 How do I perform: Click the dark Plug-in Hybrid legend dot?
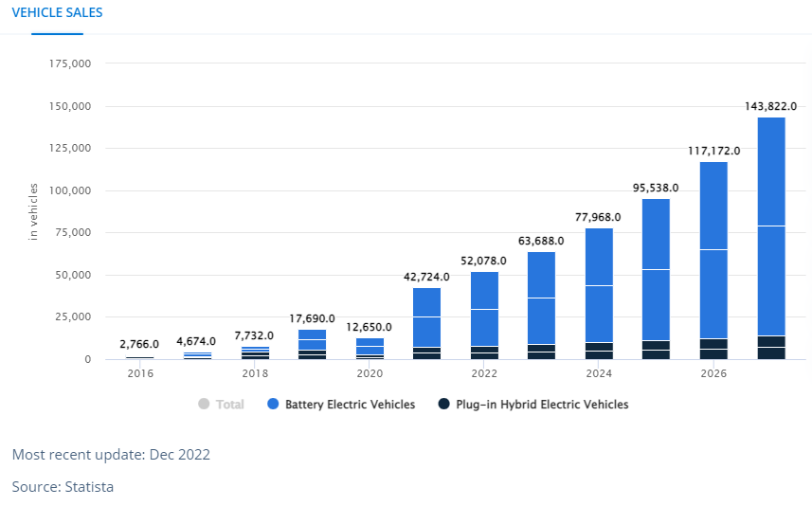pyautogui.click(x=443, y=405)
